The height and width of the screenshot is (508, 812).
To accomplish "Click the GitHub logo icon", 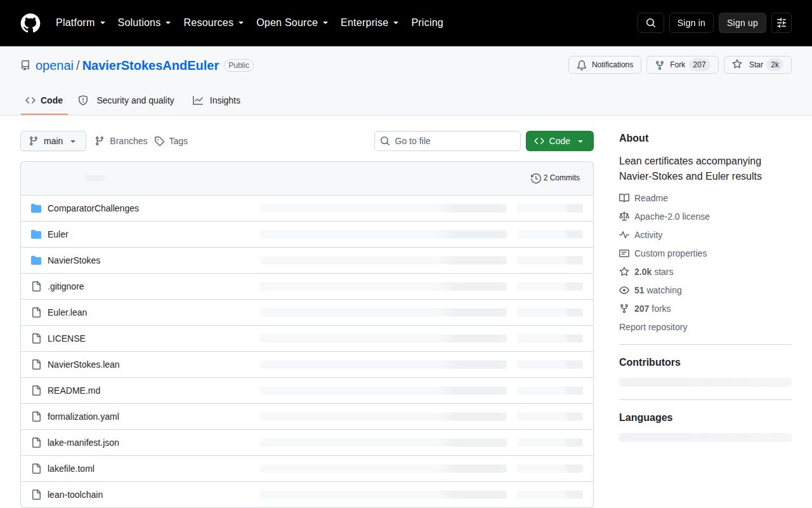I will (30, 23).
